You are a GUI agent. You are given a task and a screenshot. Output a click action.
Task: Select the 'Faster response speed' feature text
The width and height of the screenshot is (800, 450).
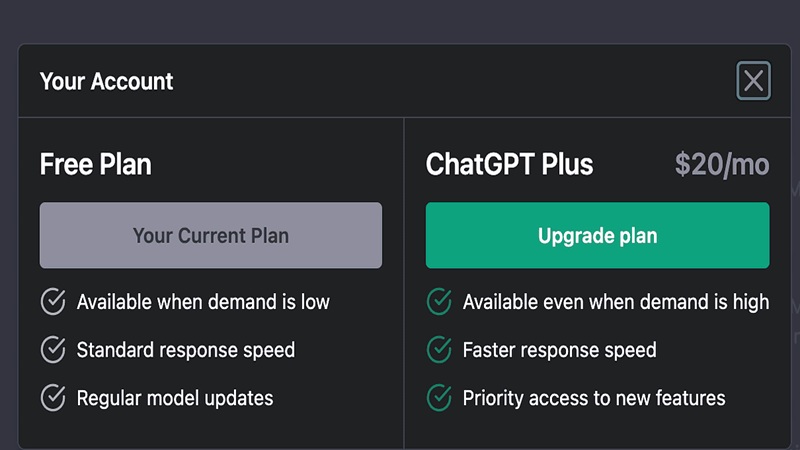(560, 350)
